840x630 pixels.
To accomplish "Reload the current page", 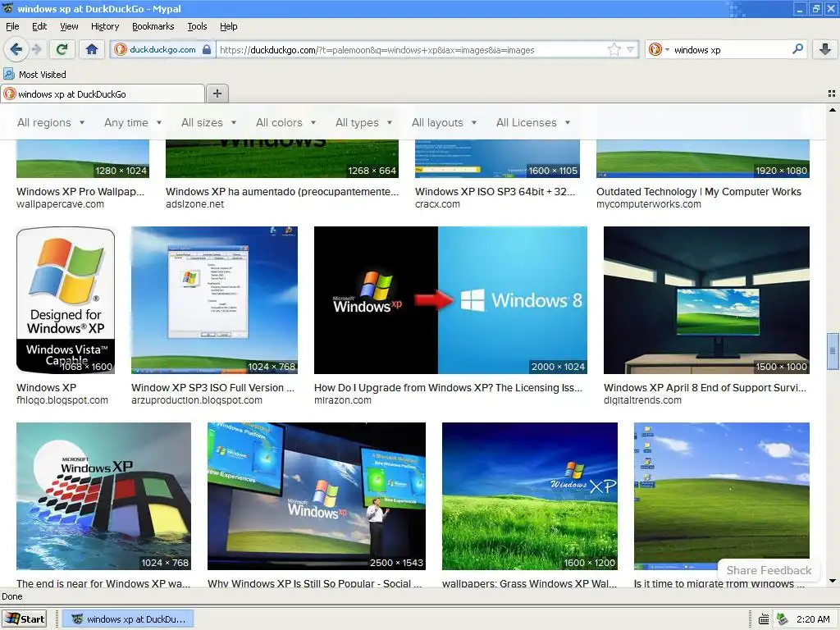I will click(62, 50).
